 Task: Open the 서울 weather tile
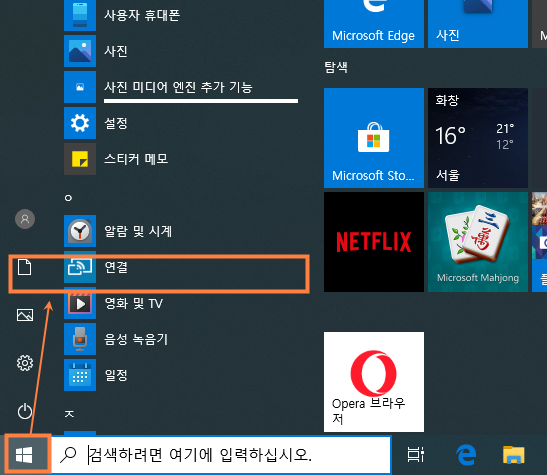478,138
